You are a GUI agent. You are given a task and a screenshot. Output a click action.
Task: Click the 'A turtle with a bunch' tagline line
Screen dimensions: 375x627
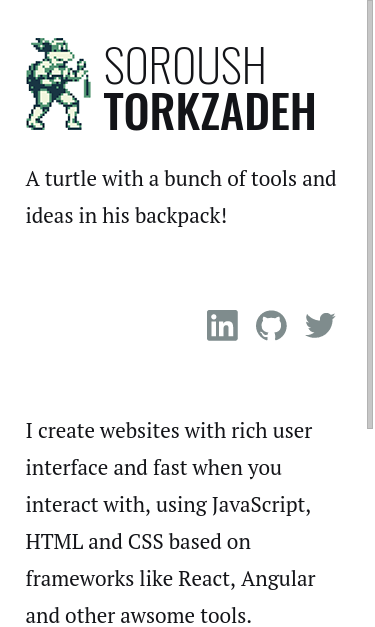pyautogui.click(x=181, y=179)
